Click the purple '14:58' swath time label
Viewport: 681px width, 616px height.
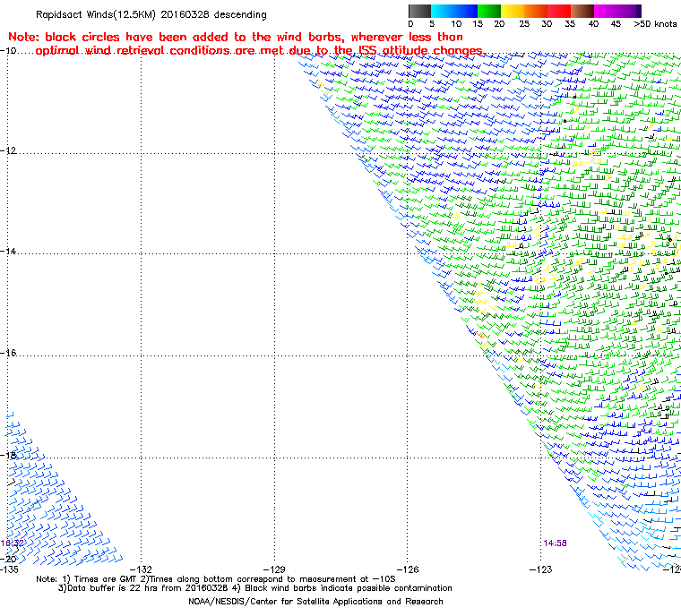point(555,543)
